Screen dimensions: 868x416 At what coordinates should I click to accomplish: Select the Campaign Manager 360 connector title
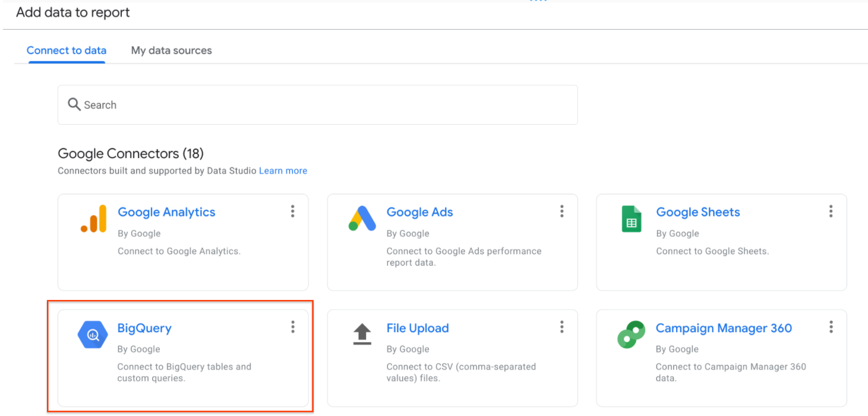click(724, 328)
